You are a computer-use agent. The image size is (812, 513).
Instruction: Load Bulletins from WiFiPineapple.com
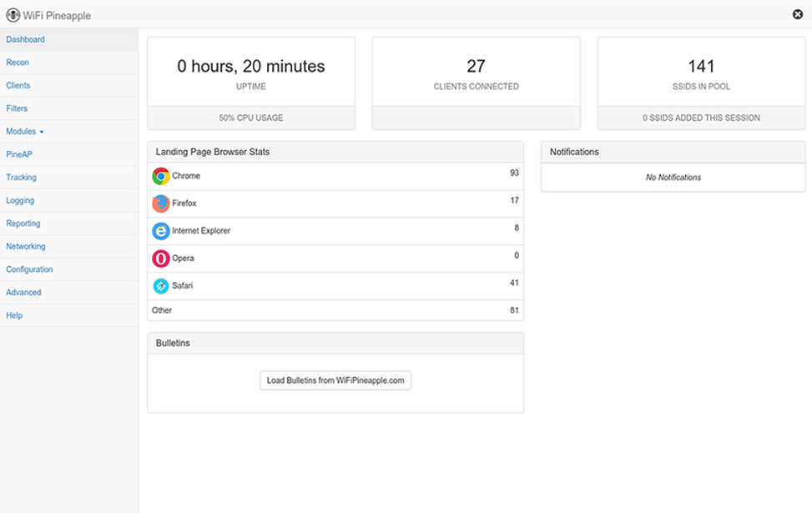(335, 380)
